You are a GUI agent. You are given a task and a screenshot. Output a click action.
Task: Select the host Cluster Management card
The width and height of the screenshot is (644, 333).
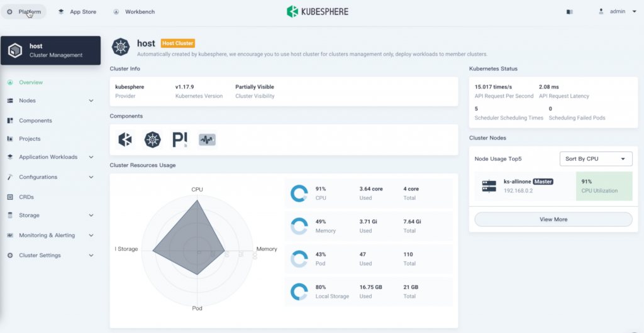pos(50,50)
